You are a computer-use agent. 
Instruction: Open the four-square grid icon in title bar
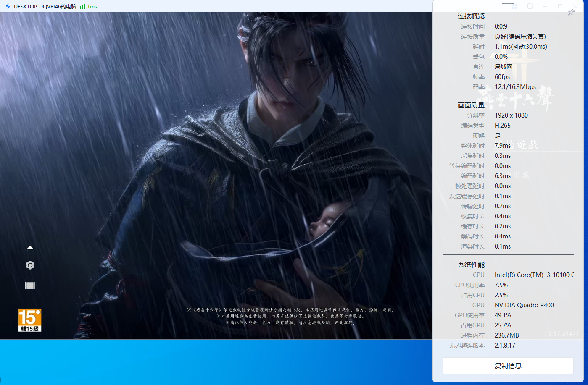point(515,6)
